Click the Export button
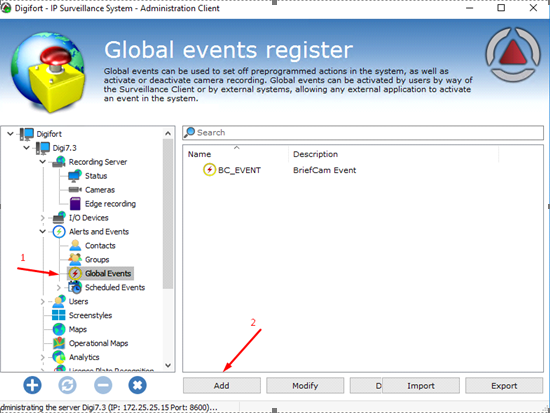The width and height of the screenshot is (550, 413). [504, 385]
